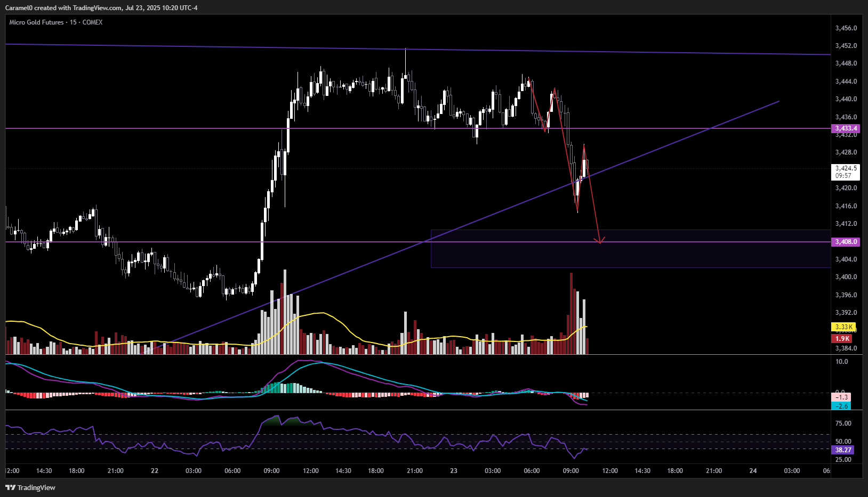Click the date label 24 on time axis
This screenshot has height=497, width=868.
click(753, 471)
